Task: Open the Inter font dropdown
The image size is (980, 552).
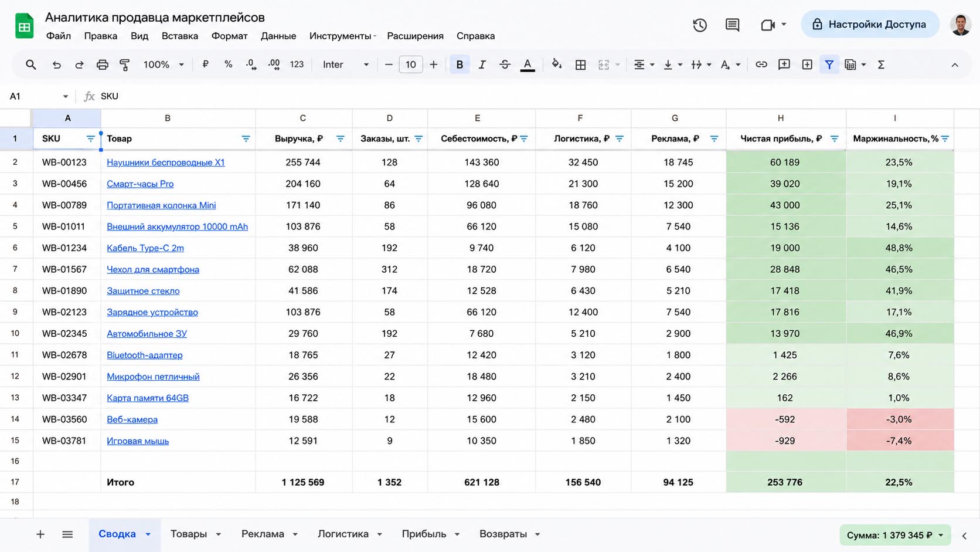Action: [x=345, y=65]
